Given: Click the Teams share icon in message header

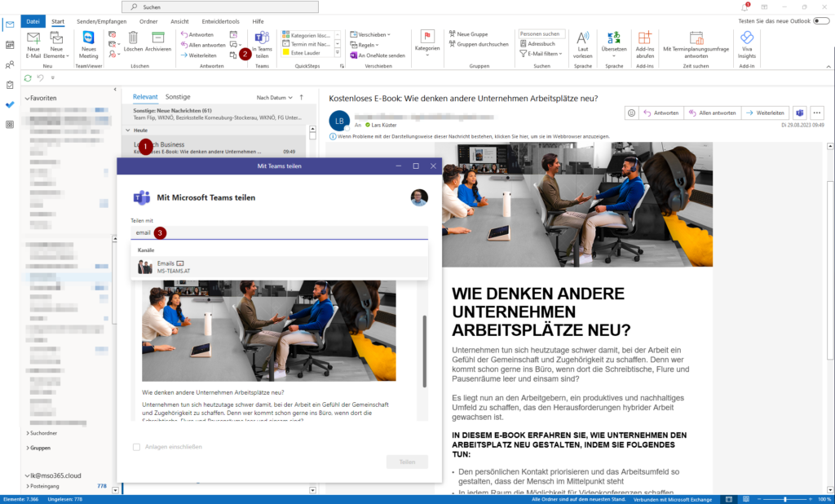Looking at the screenshot, I should click(799, 113).
